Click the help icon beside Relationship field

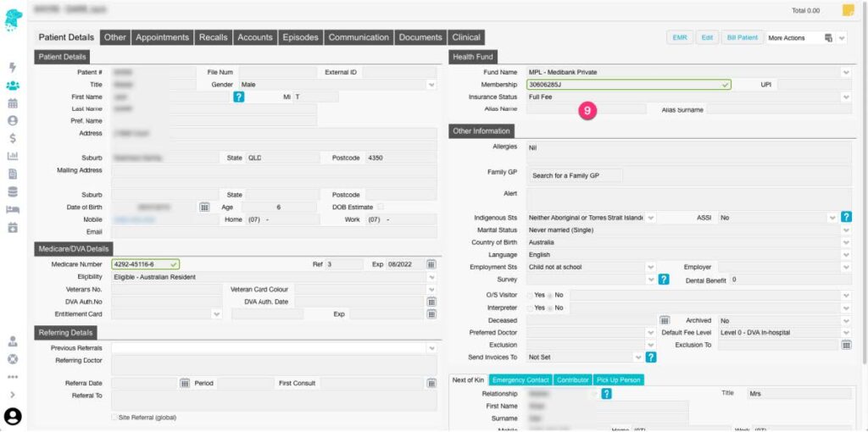(606, 394)
